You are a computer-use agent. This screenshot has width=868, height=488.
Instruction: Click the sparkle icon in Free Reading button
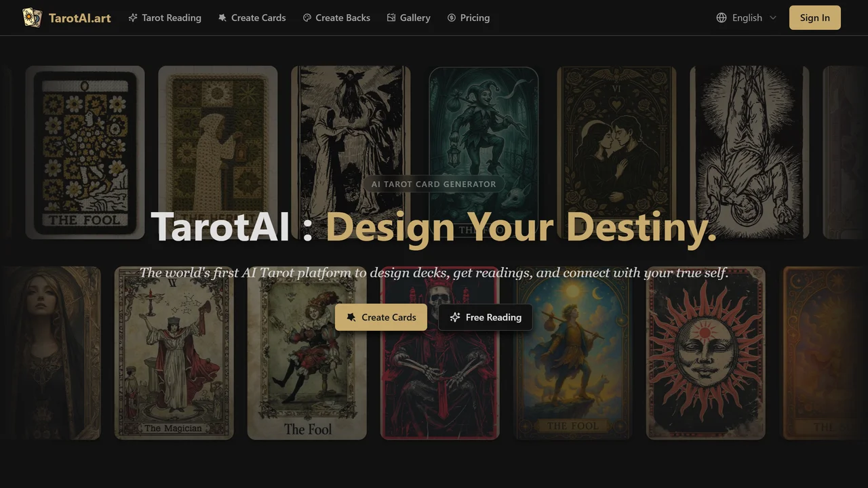tap(455, 317)
